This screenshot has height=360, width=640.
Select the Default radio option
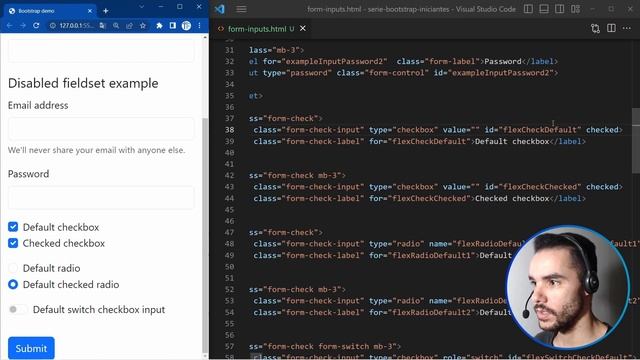[x=13, y=268]
